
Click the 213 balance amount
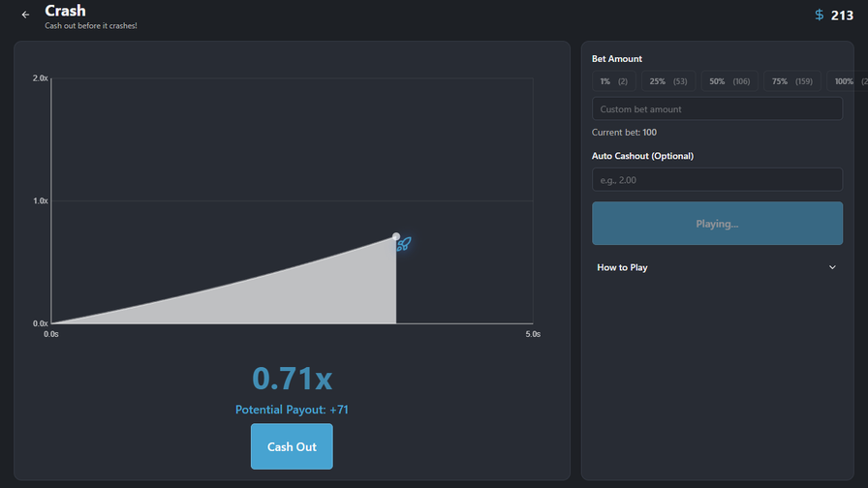[x=842, y=15]
